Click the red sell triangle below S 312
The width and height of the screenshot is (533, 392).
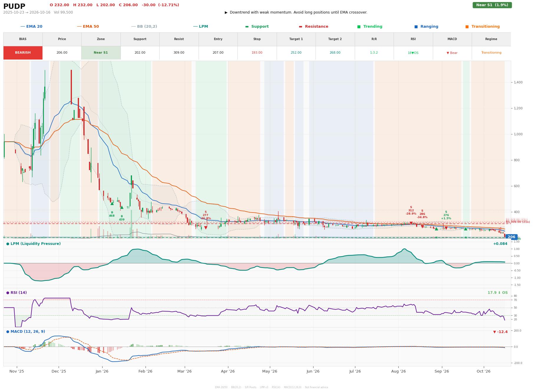pos(411,223)
